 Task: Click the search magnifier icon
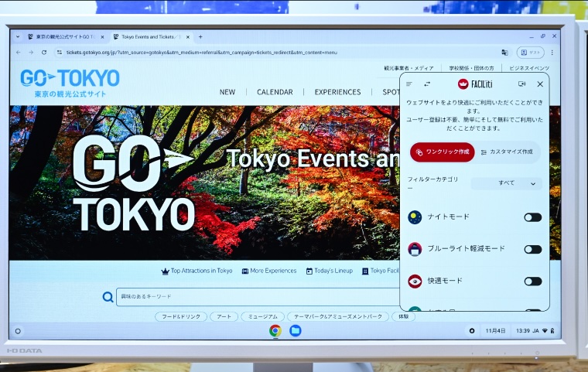pyautogui.click(x=108, y=297)
